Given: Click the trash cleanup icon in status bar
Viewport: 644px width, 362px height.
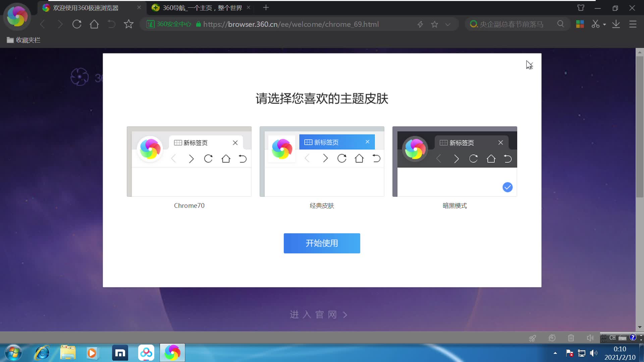Looking at the screenshot, I should [571, 338].
